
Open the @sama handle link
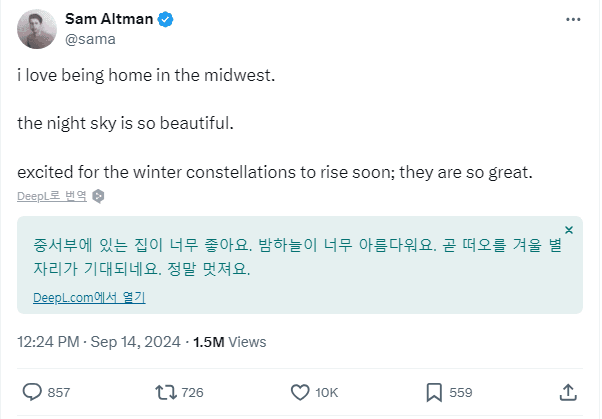pos(89,40)
